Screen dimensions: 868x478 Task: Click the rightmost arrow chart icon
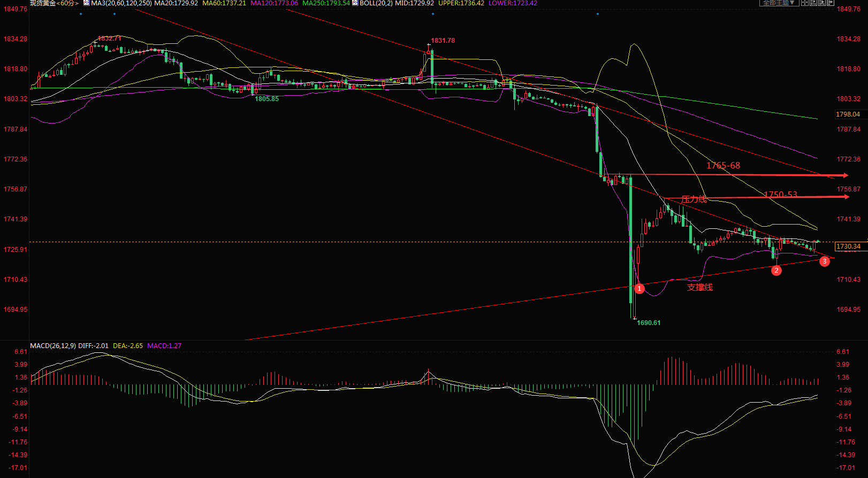[831, 3]
